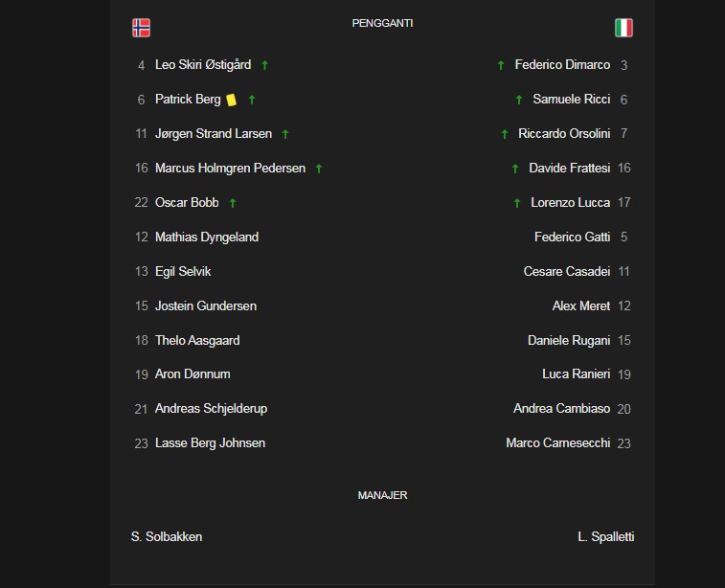The image size is (725, 588).
Task: Select player Federico Gatti
Action: click(x=573, y=237)
